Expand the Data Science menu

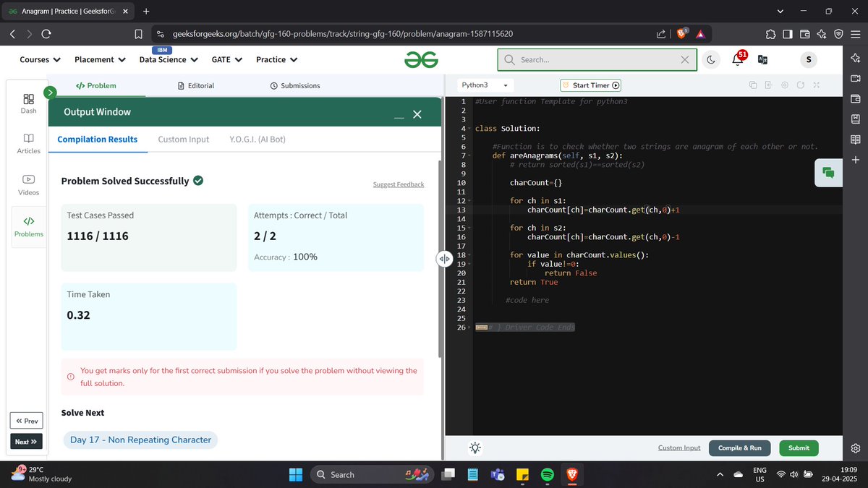168,59
